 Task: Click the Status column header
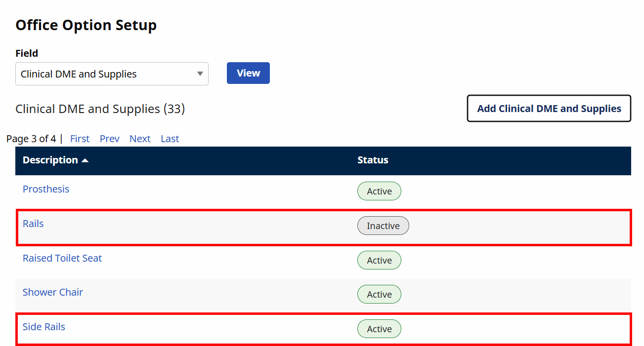373,160
